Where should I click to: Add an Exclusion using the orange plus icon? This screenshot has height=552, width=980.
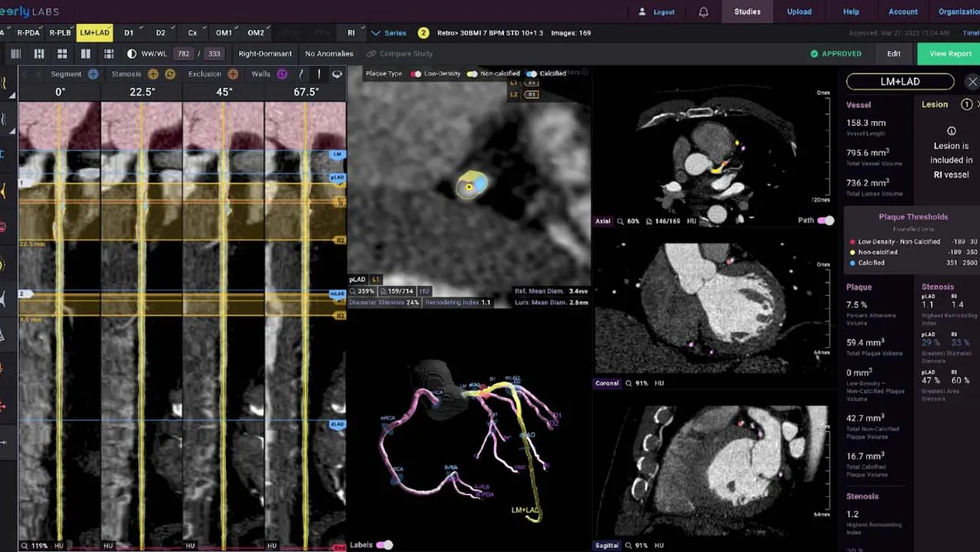(x=232, y=74)
